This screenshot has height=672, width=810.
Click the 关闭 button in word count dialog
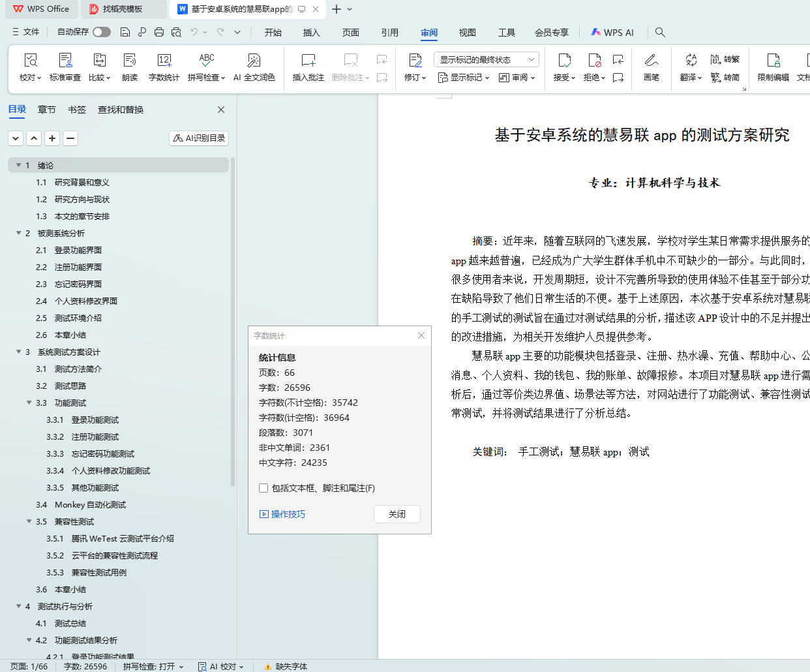[397, 514]
